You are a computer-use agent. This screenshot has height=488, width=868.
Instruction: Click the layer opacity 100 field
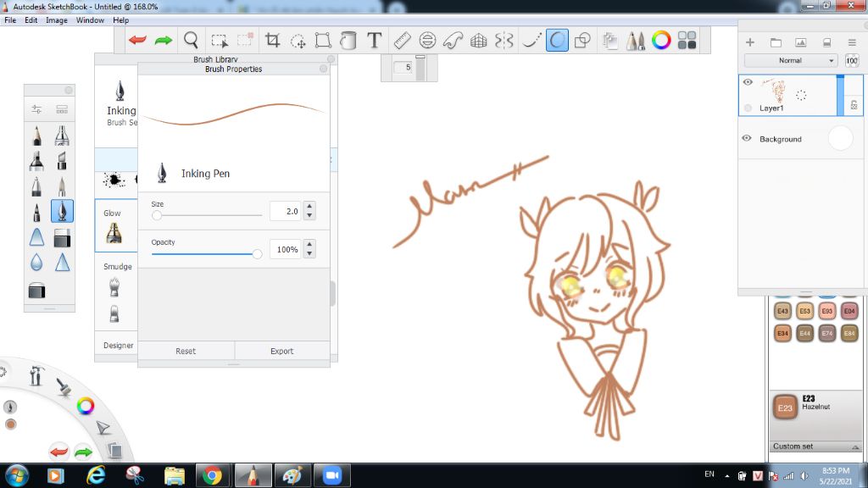click(852, 60)
